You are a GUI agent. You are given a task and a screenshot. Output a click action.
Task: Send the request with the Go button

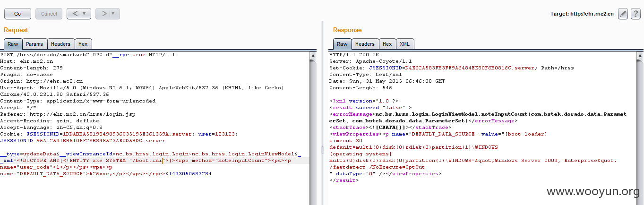17,14
